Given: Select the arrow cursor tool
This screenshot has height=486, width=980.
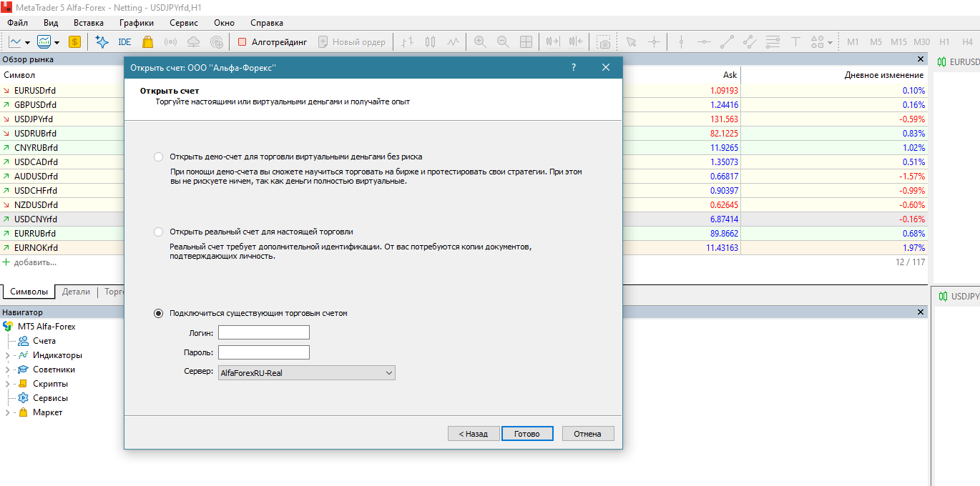Looking at the screenshot, I should point(631,42).
